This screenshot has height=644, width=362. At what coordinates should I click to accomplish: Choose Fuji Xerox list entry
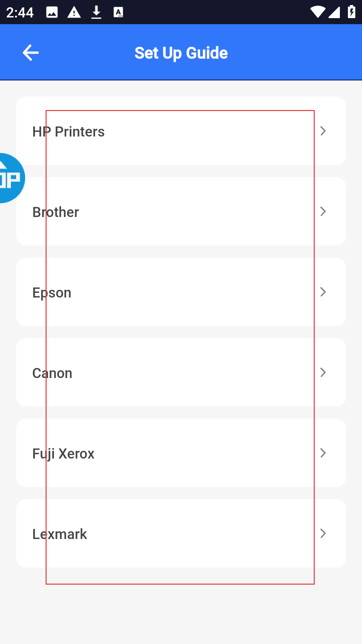click(181, 453)
